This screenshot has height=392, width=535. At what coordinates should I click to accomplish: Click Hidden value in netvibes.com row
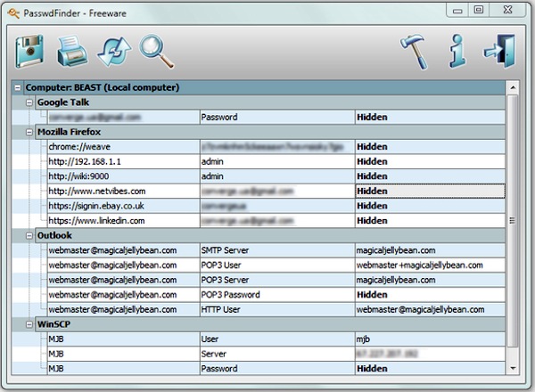tap(430, 192)
